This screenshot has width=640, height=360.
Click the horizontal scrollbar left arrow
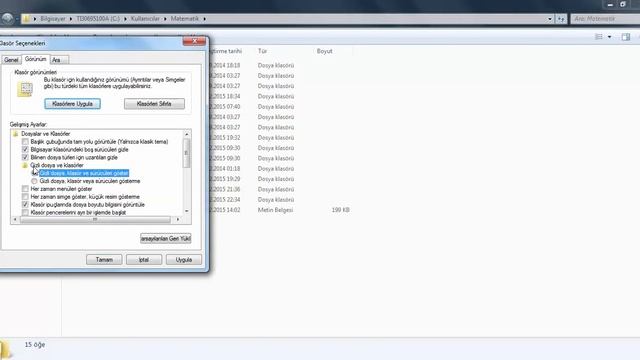coord(15,220)
